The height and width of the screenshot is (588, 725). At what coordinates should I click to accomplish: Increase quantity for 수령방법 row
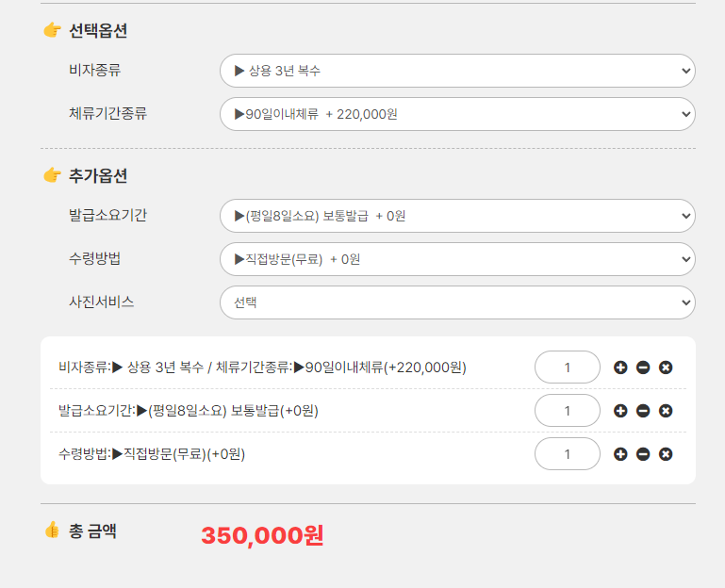[x=620, y=454]
